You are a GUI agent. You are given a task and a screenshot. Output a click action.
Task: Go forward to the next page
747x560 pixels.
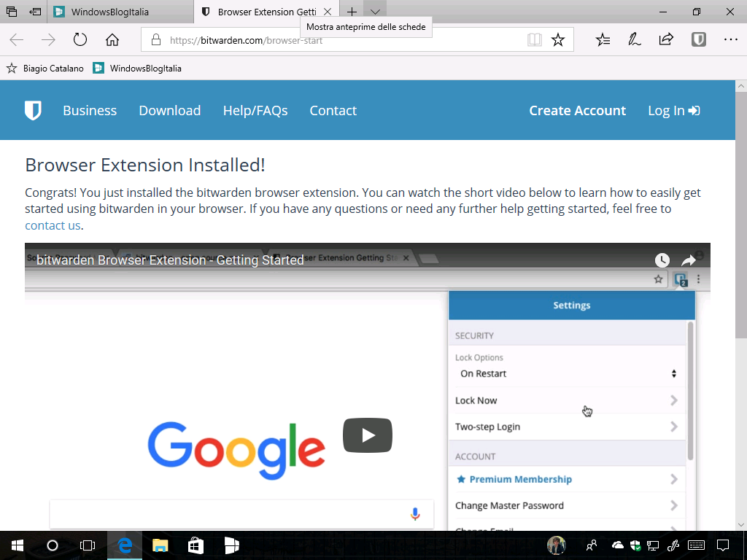coord(48,40)
